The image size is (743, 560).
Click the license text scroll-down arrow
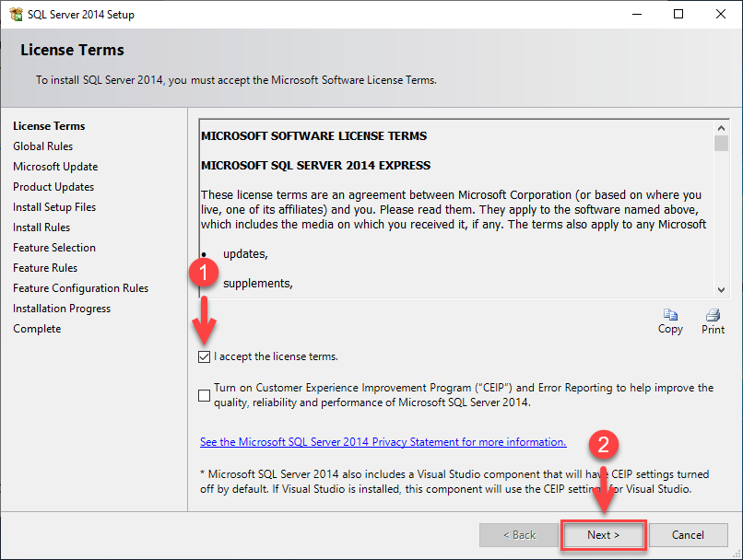click(721, 290)
